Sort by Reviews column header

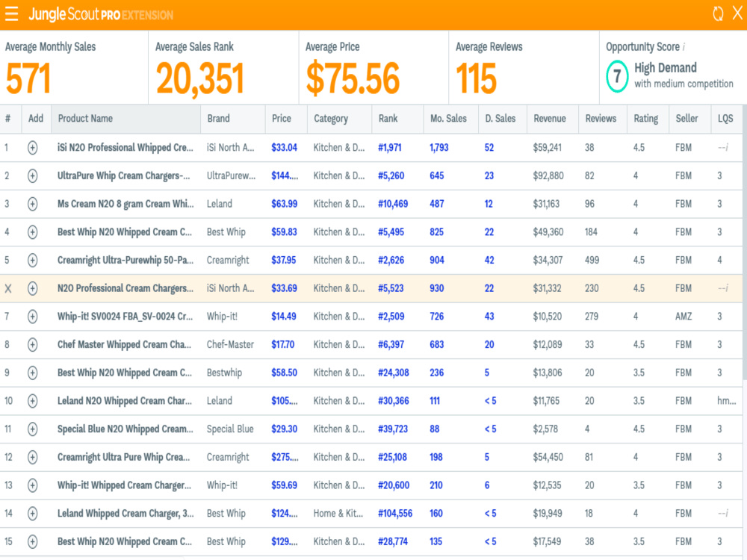click(x=603, y=119)
